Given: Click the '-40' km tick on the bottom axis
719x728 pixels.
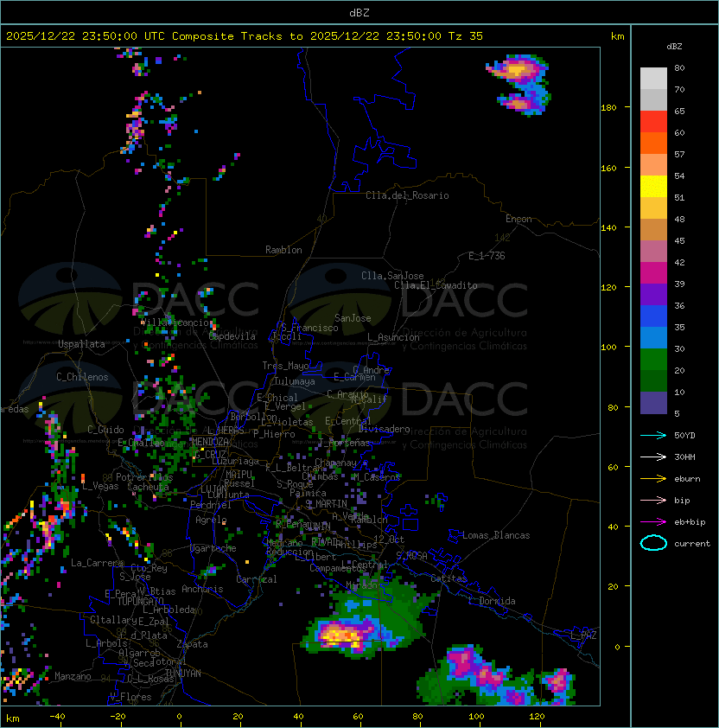Looking at the screenshot, I should coord(58,717).
